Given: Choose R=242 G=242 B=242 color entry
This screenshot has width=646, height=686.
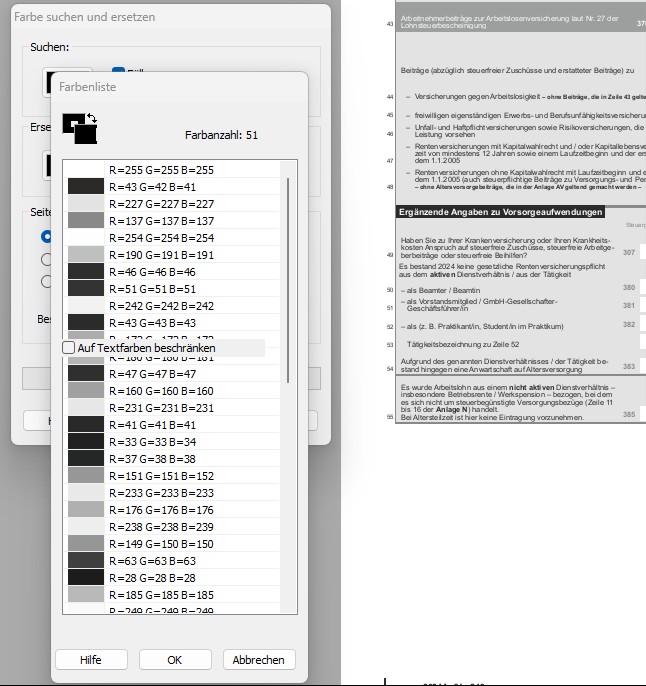Looking at the screenshot, I should pos(172,306).
